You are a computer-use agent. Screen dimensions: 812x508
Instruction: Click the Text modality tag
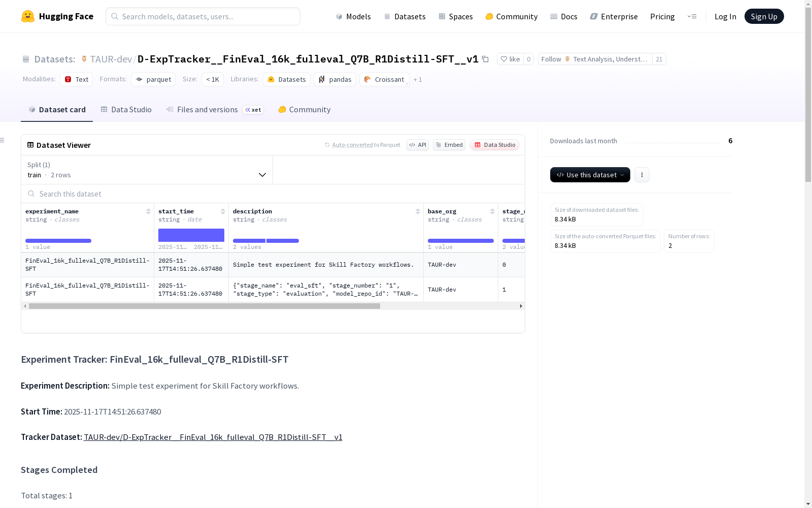(77, 79)
